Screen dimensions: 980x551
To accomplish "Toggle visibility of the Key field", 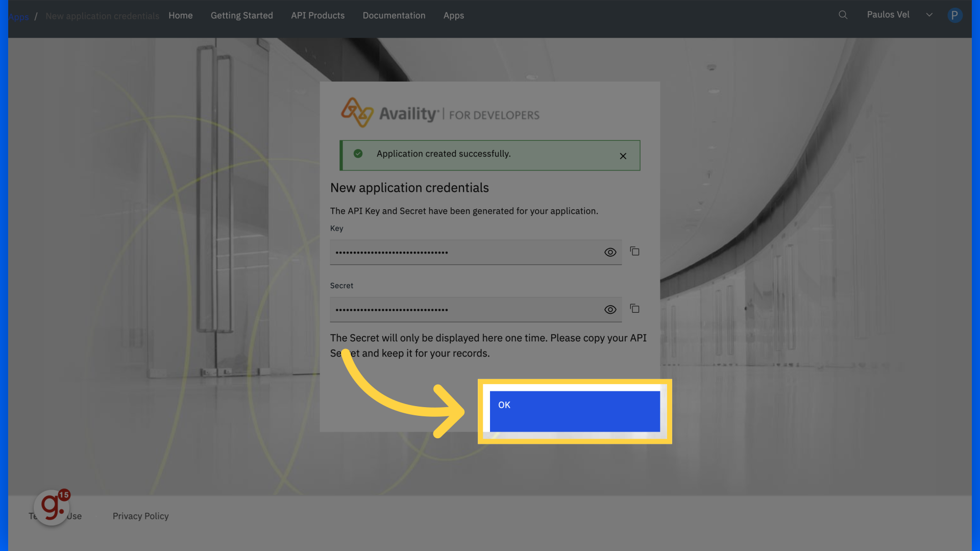I will coord(610,252).
